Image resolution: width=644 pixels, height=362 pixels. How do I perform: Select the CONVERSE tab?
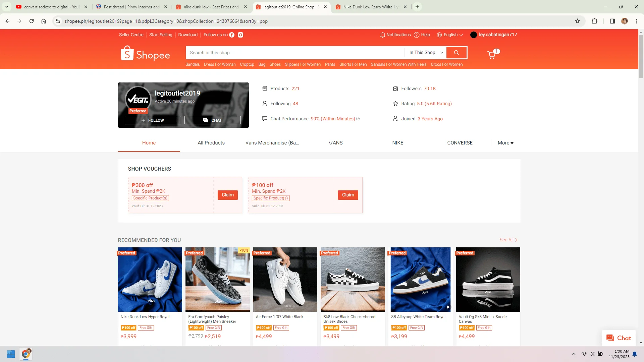[460, 143]
